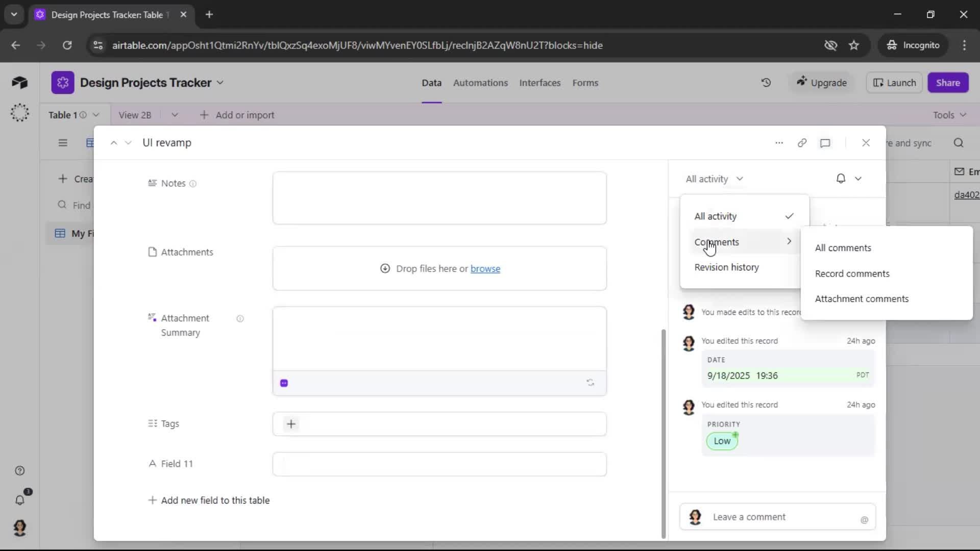Open the Airtable home logo

pos(19,83)
